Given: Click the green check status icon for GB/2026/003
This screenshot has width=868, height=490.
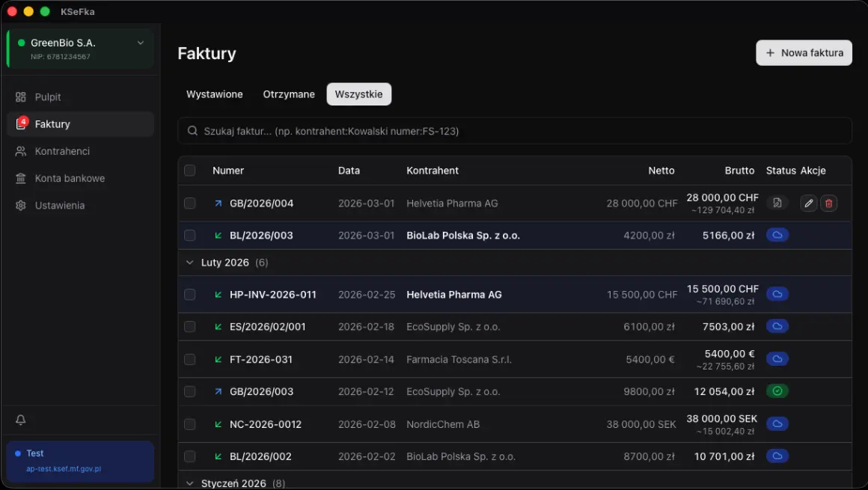Looking at the screenshot, I should pos(777,391).
